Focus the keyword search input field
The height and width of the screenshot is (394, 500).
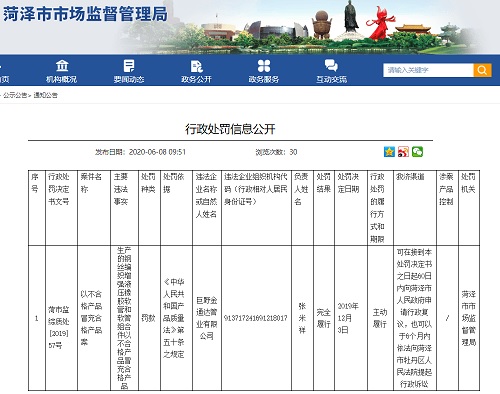pyautogui.click(x=428, y=70)
